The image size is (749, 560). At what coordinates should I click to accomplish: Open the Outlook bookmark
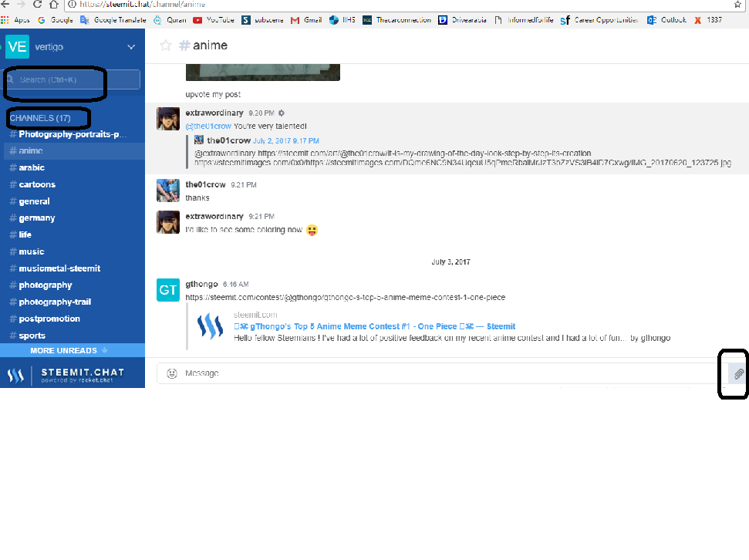pos(666,20)
